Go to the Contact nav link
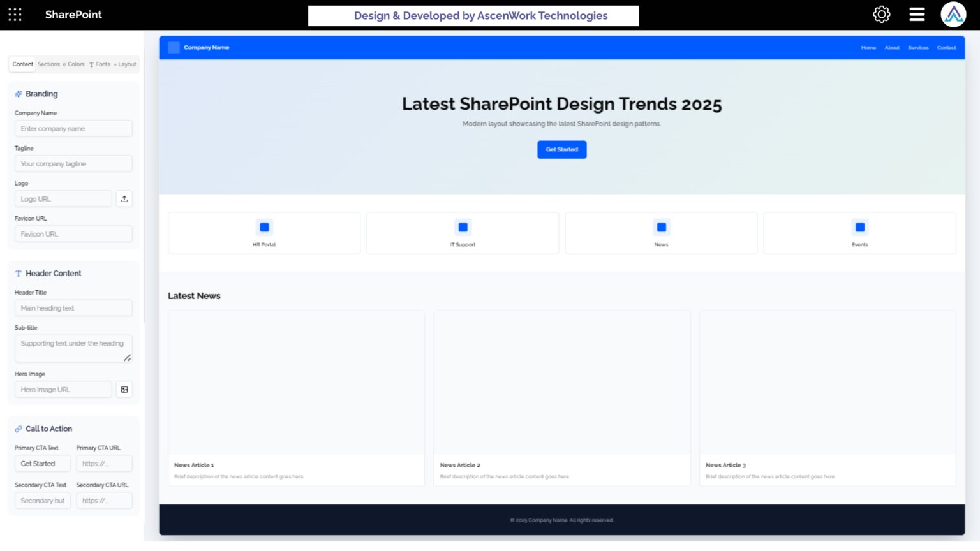Viewport: 980px width, 551px height. pyautogui.click(x=946, y=48)
